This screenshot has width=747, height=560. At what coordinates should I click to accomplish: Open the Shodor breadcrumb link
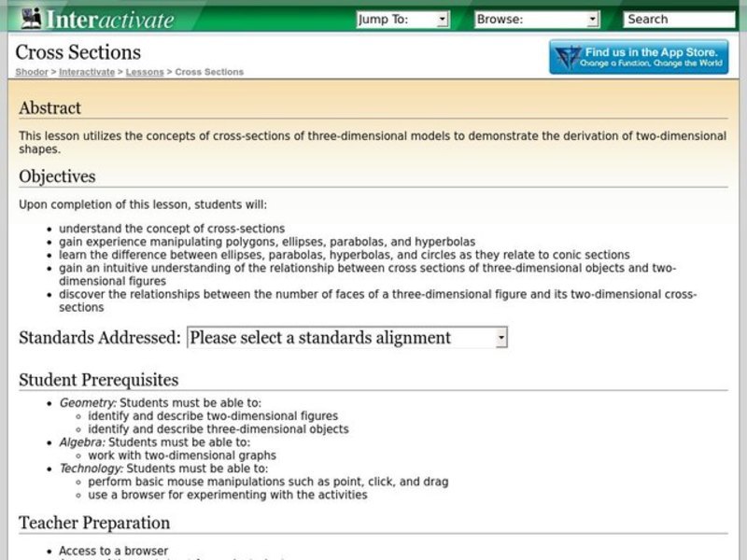click(x=29, y=72)
